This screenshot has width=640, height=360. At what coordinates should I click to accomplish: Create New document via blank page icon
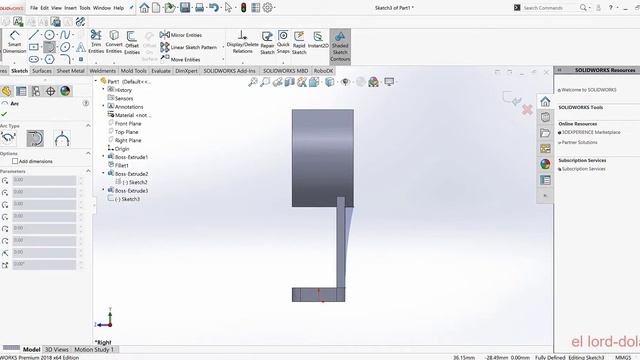[156, 7]
